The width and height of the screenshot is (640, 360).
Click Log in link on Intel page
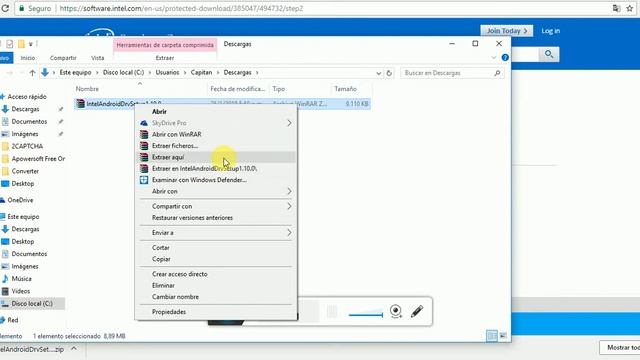point(551,31)
